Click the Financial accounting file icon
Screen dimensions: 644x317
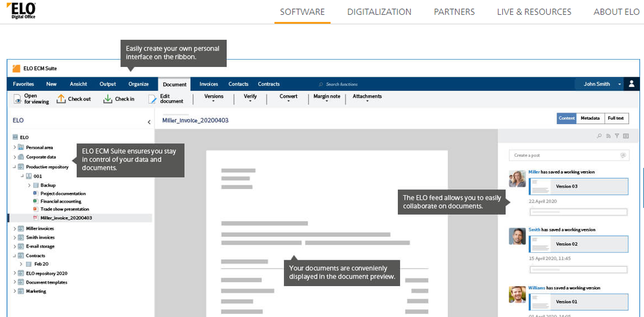35,201
